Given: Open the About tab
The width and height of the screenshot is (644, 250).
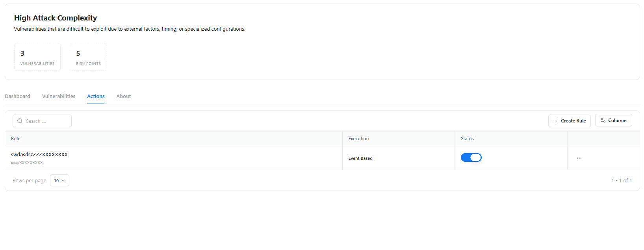Looking at the screenshot, I should pos(124,96).
